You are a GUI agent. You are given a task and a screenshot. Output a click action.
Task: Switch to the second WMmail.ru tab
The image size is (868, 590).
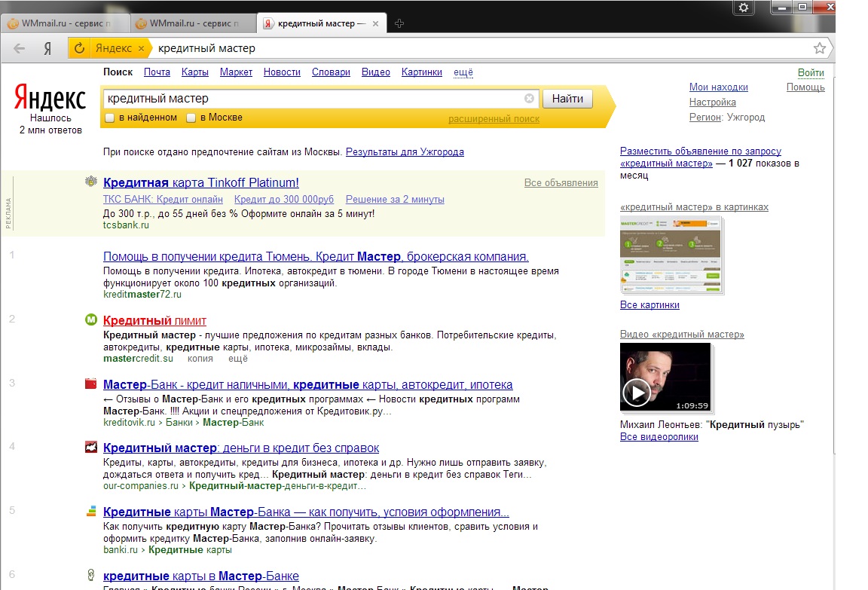pos(194,23)
